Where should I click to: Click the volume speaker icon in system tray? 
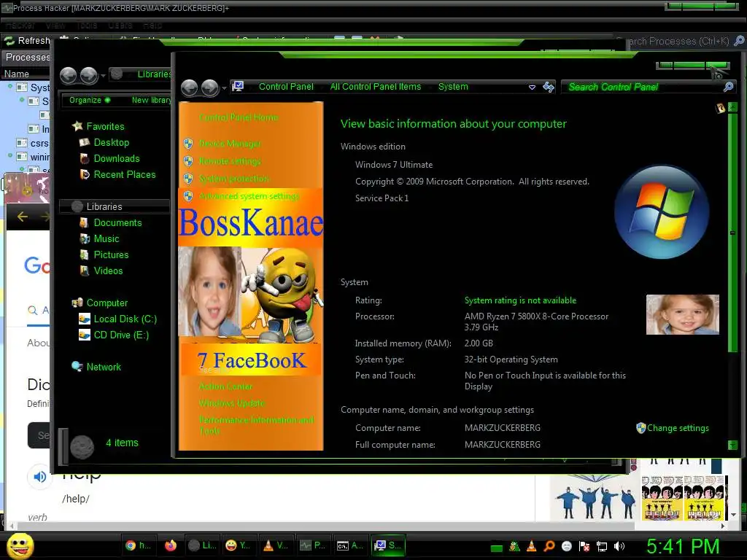(x=619, y=546)
